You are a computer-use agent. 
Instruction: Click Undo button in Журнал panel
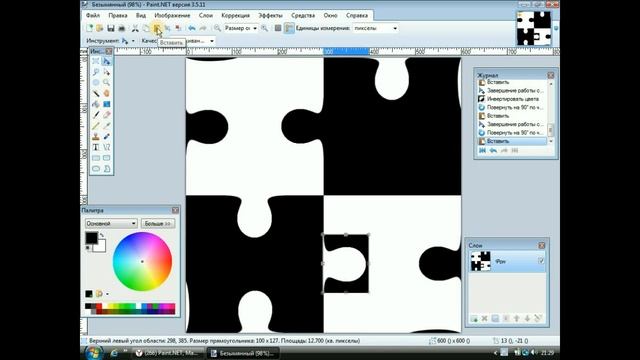493,151
